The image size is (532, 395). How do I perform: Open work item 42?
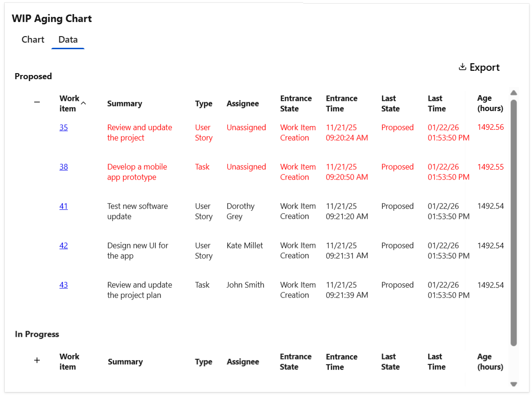pyautogui.click(x=63, y=245)
